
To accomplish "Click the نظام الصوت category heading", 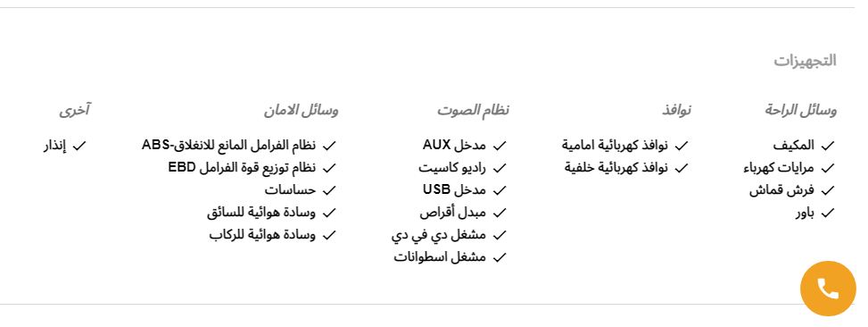I will click(x=474, y=110).
